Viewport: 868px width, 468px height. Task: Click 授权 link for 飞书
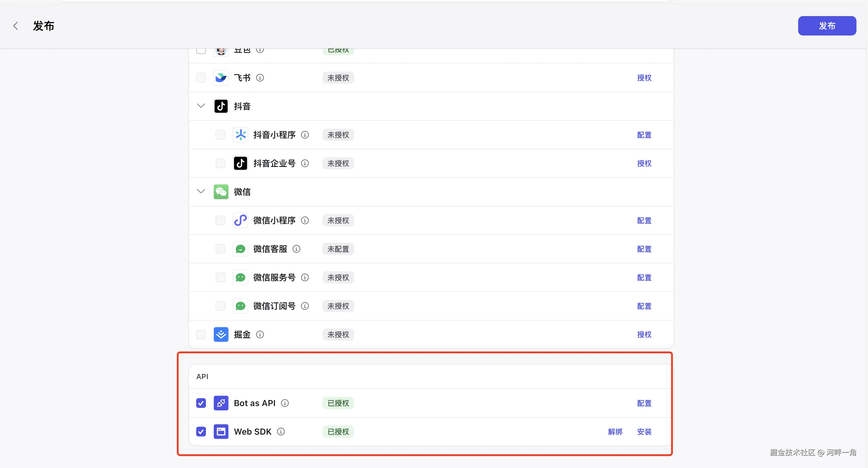644,78
